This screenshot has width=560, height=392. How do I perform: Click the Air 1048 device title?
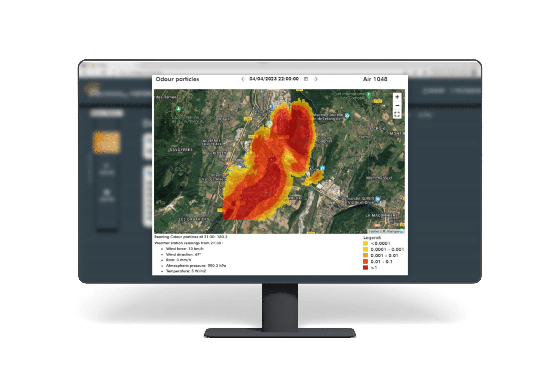[375, 79]
